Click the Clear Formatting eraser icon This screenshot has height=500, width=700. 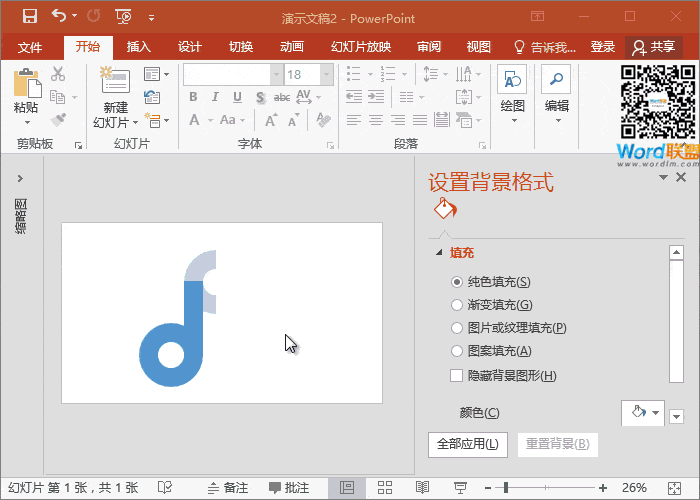point(323,120)
